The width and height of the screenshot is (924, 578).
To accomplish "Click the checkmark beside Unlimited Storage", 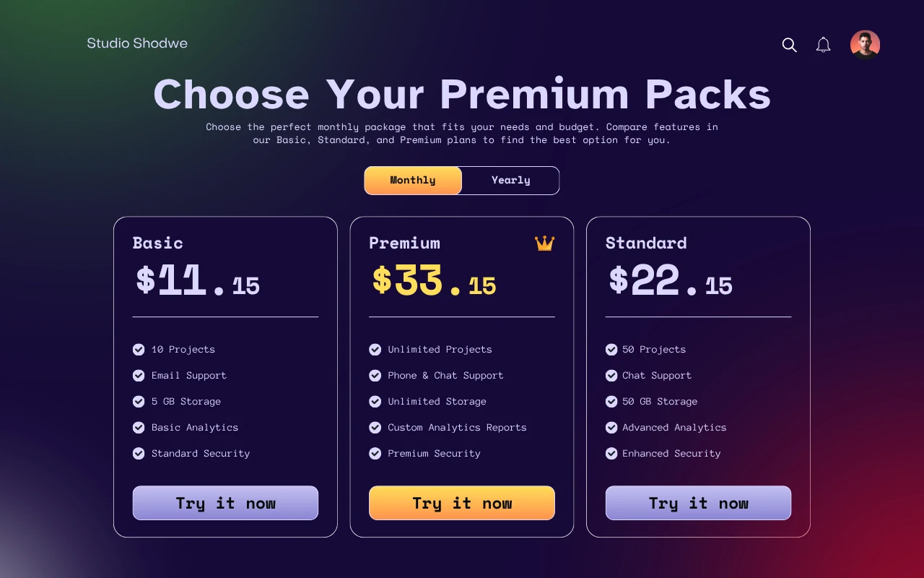I will pyautogui.click(x=375, y=402).
